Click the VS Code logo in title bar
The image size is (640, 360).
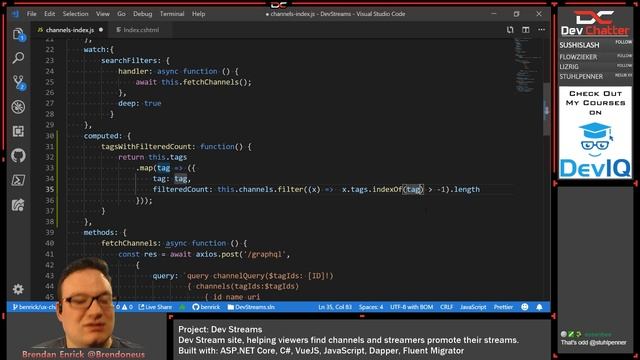(16, 13)
